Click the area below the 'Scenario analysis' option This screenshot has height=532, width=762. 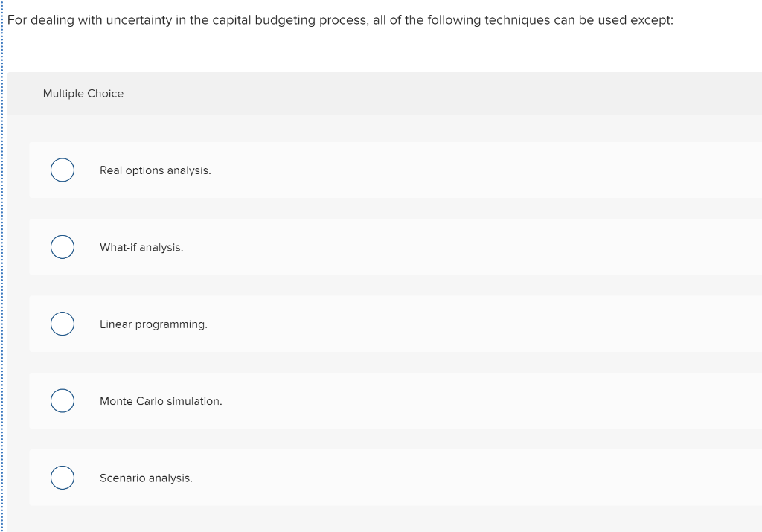pyautogui.click(x=372, y=517)
